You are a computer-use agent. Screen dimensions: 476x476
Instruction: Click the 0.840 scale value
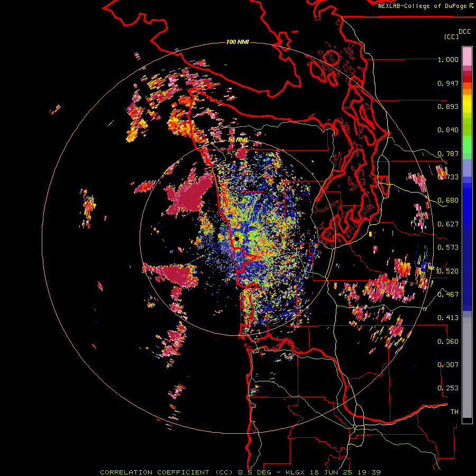point(448,130)
